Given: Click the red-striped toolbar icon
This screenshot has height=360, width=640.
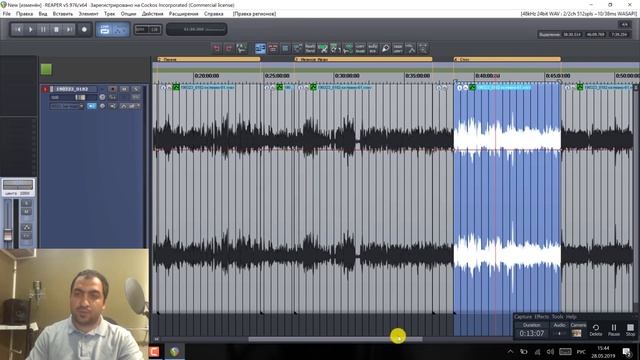Looking at the screenshot, I should (x=273, y=49).
